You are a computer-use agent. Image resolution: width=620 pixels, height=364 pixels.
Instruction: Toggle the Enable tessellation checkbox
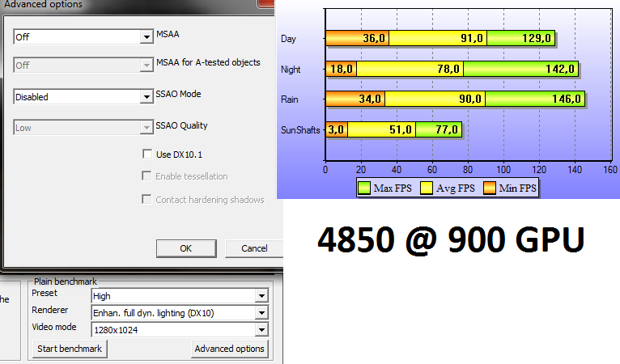(147, 176)
